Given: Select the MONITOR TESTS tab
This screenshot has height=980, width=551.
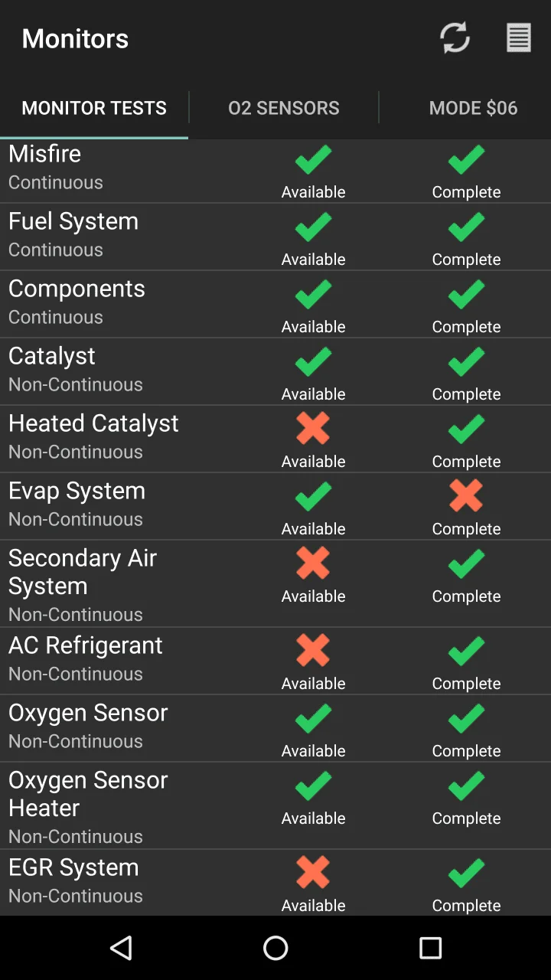Looking at the screenshot, I should point(94,108).
